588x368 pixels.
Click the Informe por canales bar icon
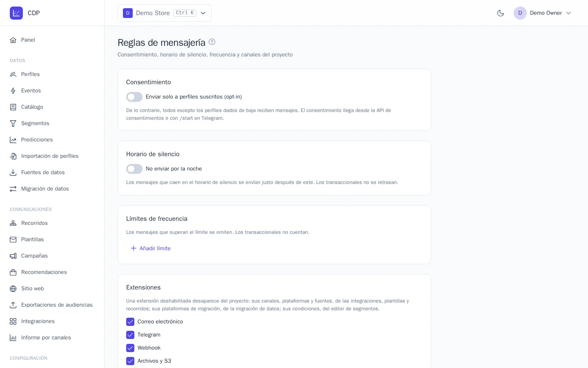point(13,338)
